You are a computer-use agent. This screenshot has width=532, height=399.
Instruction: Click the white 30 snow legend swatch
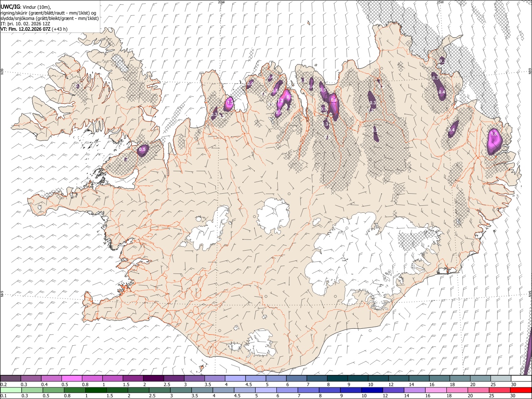[521, 379]
